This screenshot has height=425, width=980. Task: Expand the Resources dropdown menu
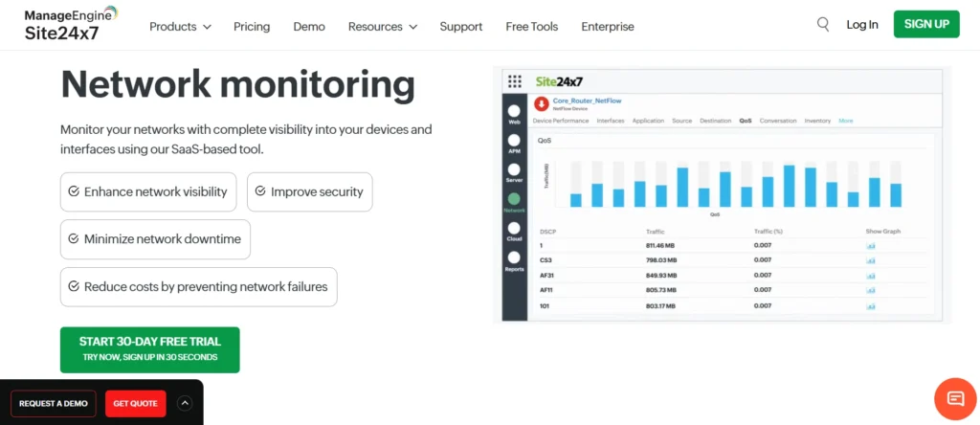tap(383, 26)
